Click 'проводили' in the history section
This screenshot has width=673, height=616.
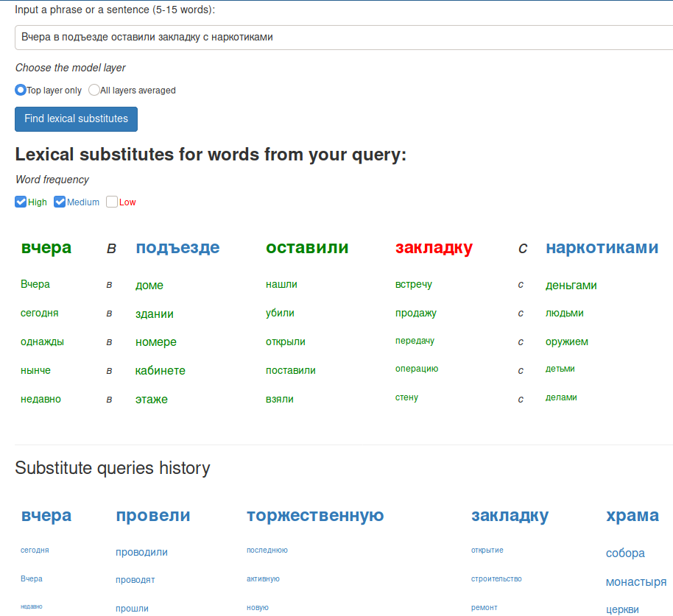click(141, 552)
